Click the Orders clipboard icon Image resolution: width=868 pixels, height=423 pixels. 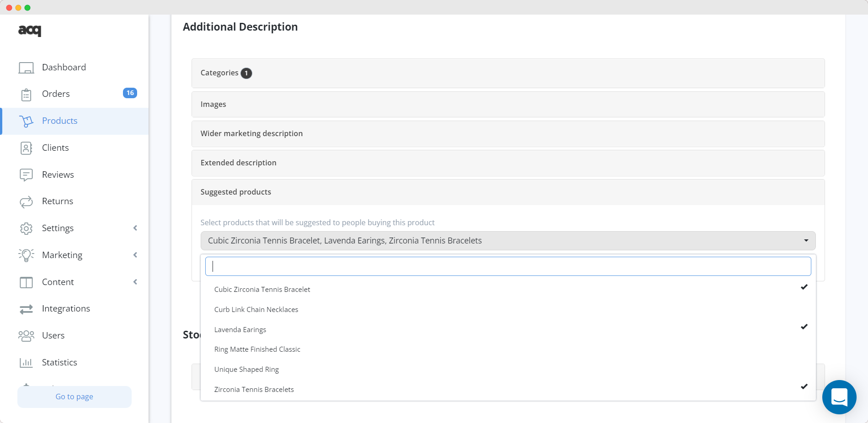(x=26, y=95)
